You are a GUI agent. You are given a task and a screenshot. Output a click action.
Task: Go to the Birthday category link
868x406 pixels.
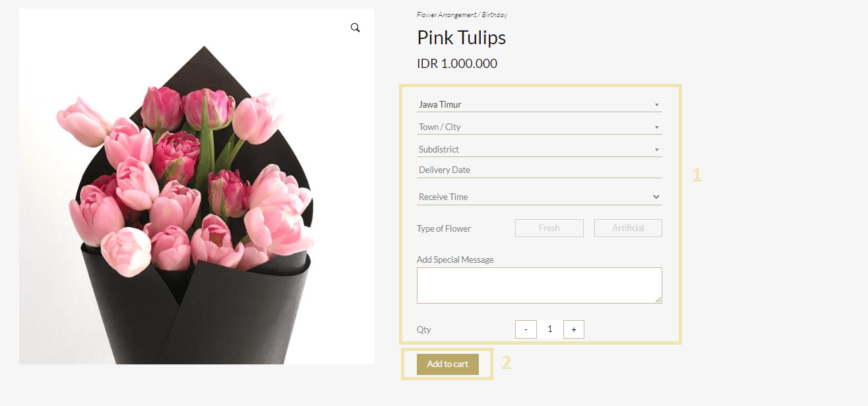[495, 15]
